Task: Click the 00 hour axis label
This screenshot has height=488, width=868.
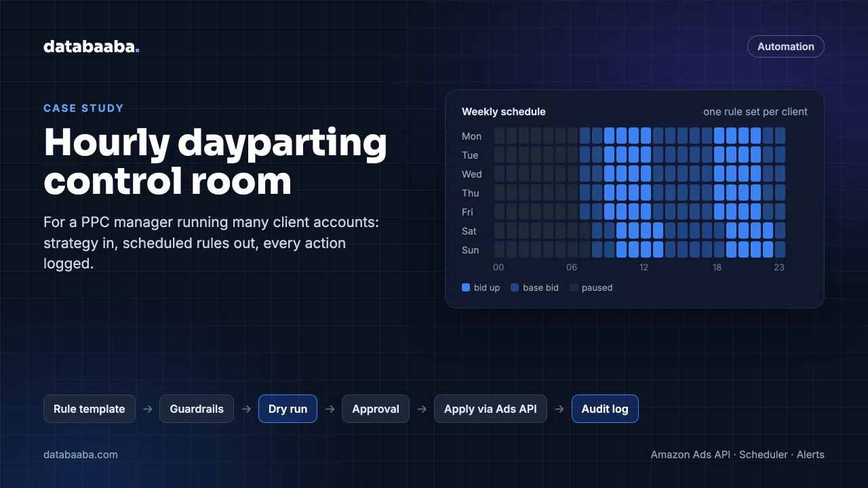Action: tap(499, 267)
